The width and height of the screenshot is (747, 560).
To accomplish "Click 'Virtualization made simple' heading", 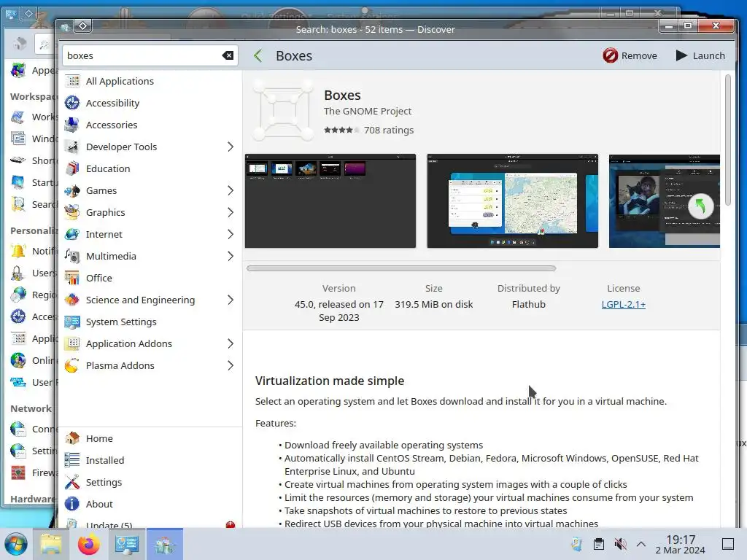I will pyautogui.click(x=330, y=381).
